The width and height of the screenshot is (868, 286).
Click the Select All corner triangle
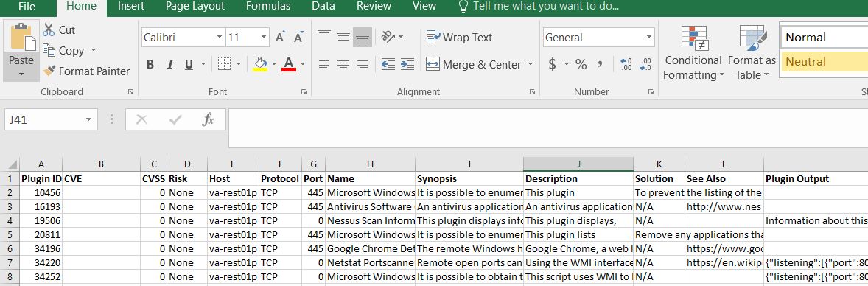pyautogui.click(x=12, y=164)
